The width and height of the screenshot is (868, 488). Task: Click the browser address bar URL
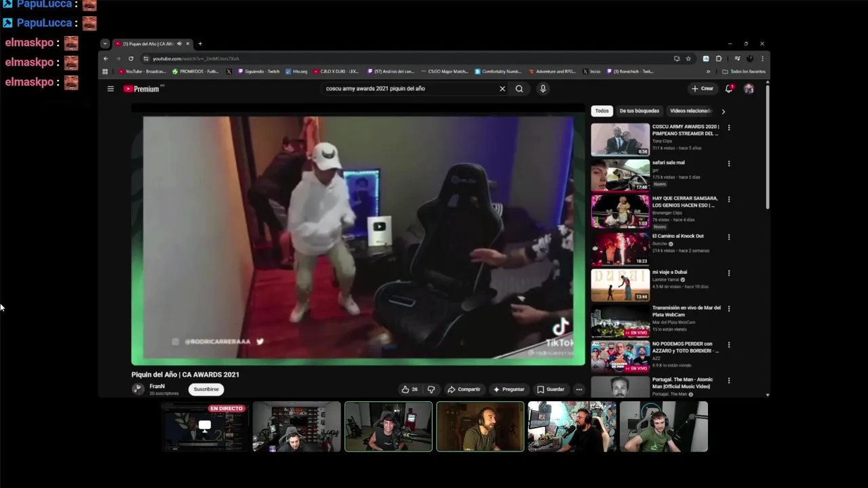pyautogui.click(x=196, y=59)
